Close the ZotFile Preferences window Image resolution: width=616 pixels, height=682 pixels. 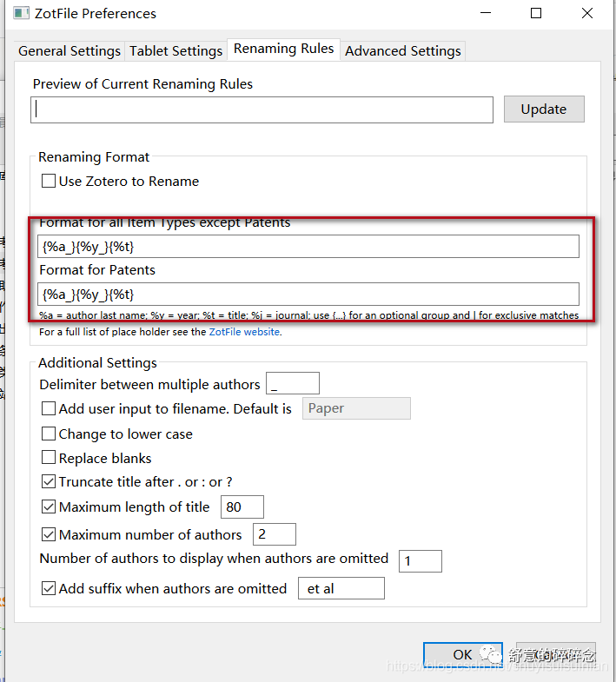pyautogui.click(x=587, y=14)
